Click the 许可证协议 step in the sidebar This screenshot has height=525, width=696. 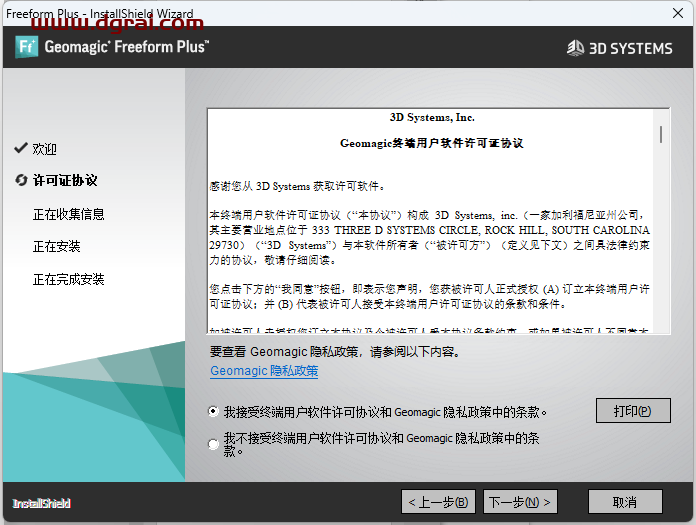[x=65, y=180]
